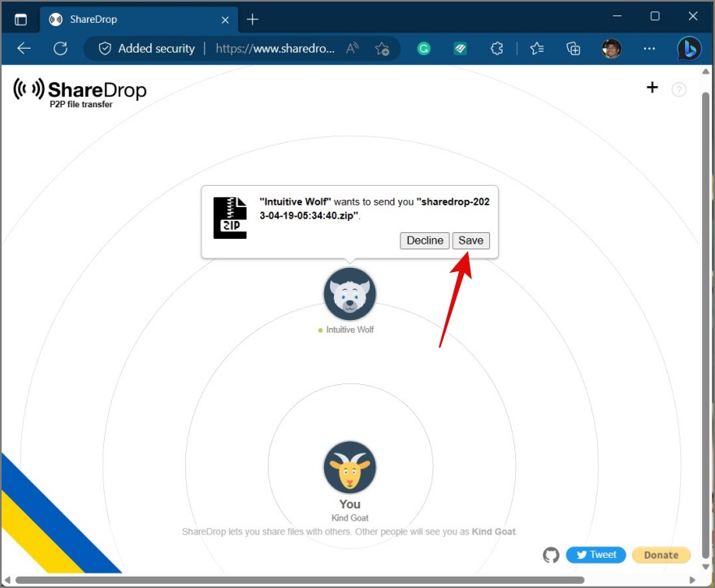
Task: Click the sharedrop URL address field
Action: coord(275,48)
